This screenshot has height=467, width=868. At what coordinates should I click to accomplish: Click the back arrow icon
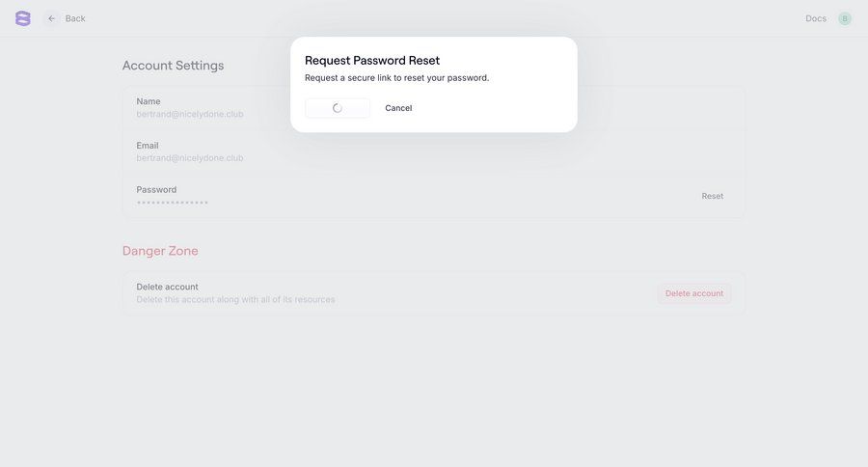[x=52, y=18]
